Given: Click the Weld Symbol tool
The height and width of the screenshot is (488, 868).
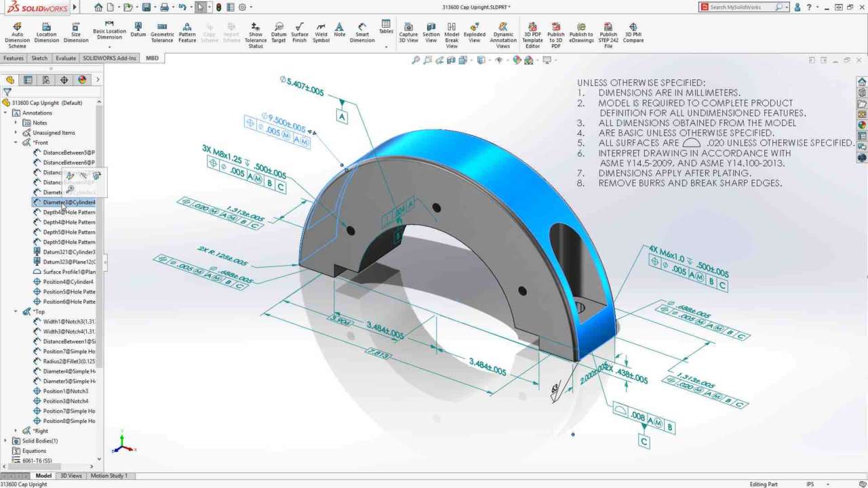Looking at the screenshot, I should click(321, 35).
